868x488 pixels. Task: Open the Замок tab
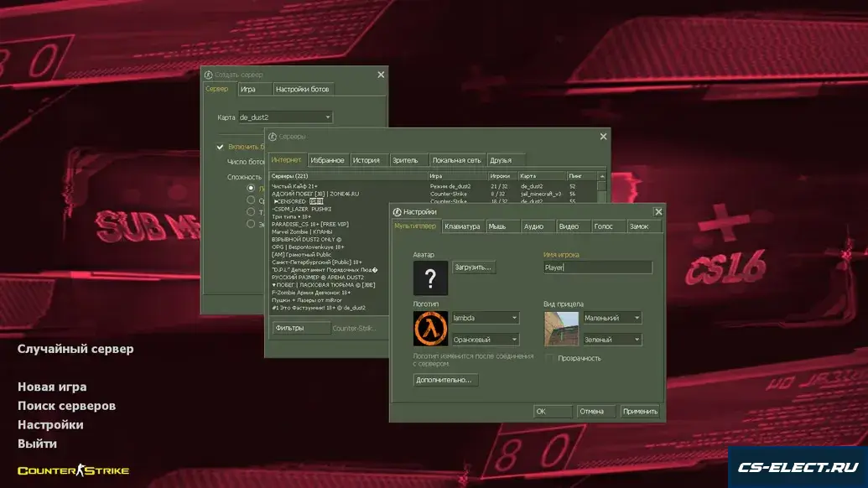point(644,226)
